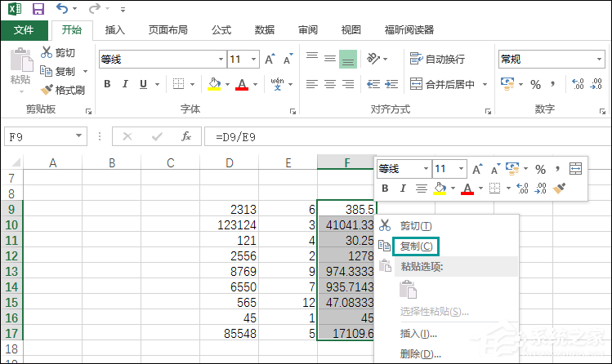Expand the Name Box dropdown for F9
The image size is (612, 364).
pyautogui.click(x=79, y=136)
